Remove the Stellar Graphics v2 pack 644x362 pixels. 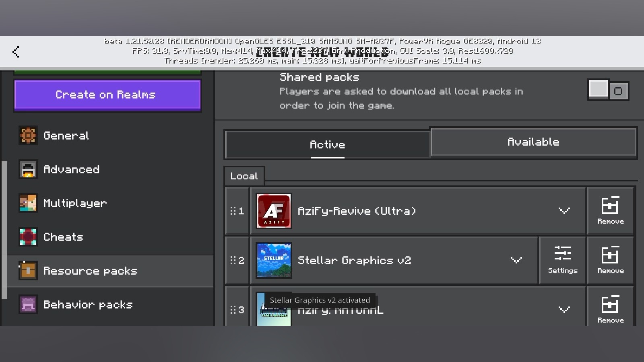click(x=610, y=260)
